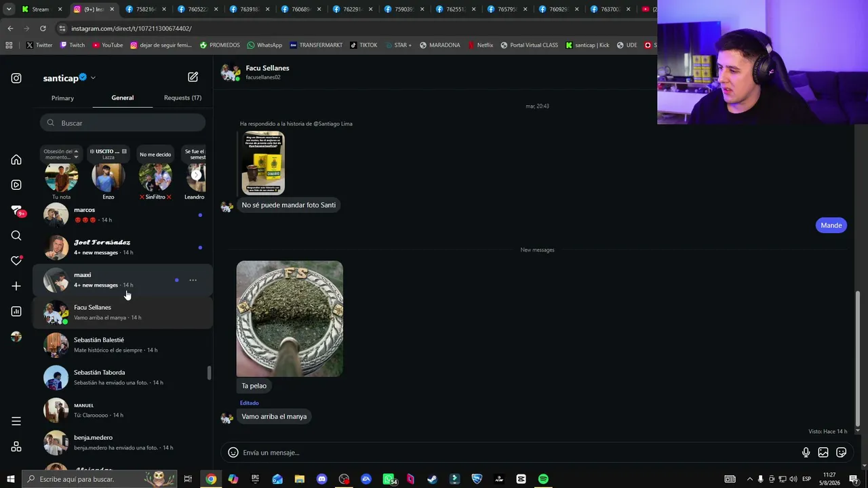The height and width of the screenshot is (488, 868).
Task: Open the SinFiltro note avatar
Action: tap(155, 177)
